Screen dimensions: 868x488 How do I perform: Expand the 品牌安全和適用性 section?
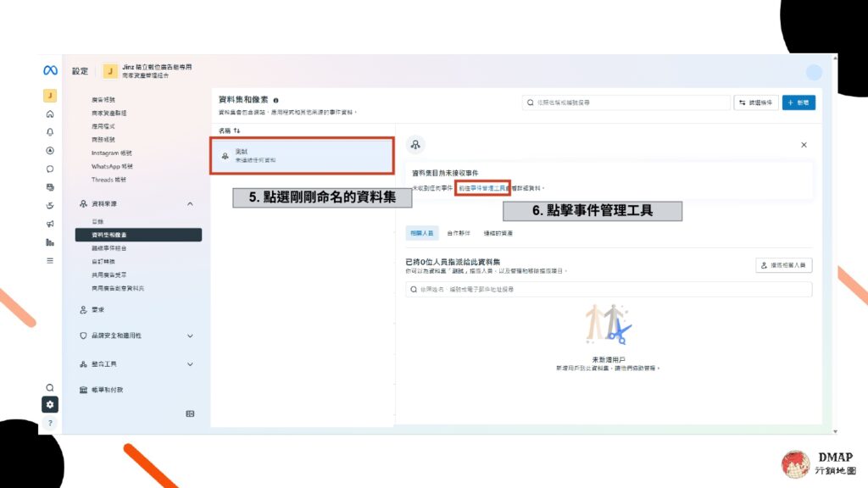coord(190,335)
